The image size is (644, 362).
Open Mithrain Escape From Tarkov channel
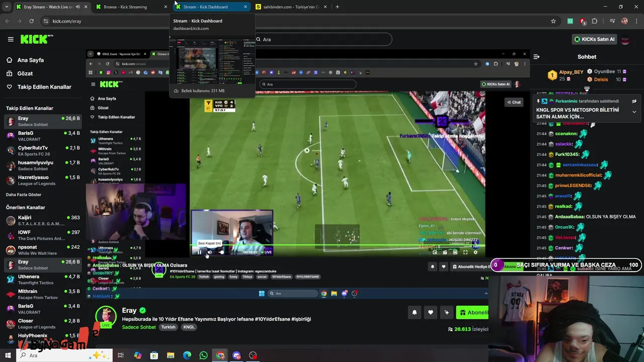tap(42, 294)
